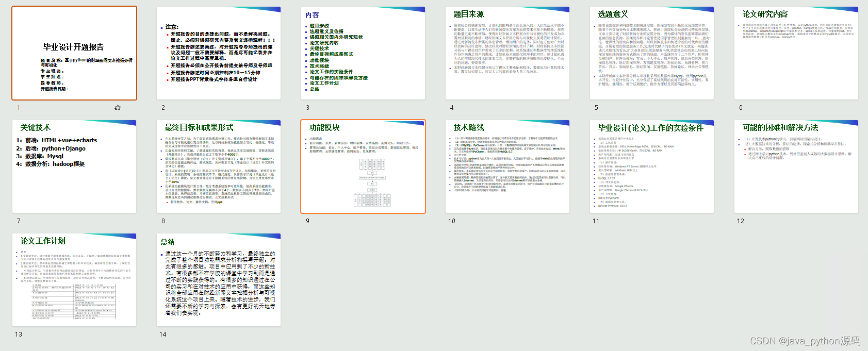
Task: Select slide 2 with the 注意 notes
Action: pyautogui.click(x=219, y=53)
